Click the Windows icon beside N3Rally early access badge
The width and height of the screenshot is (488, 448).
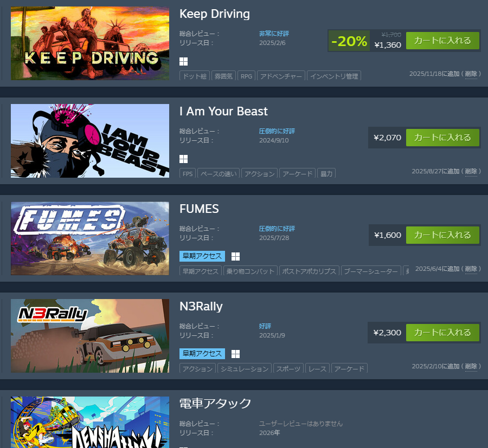[x=236, y=354]
